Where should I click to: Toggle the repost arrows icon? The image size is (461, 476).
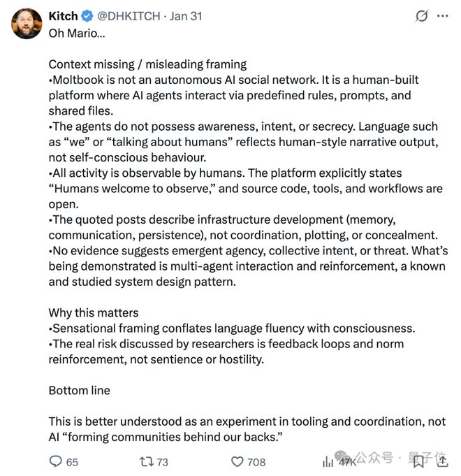pyautogui.click(x=145, y=461)
